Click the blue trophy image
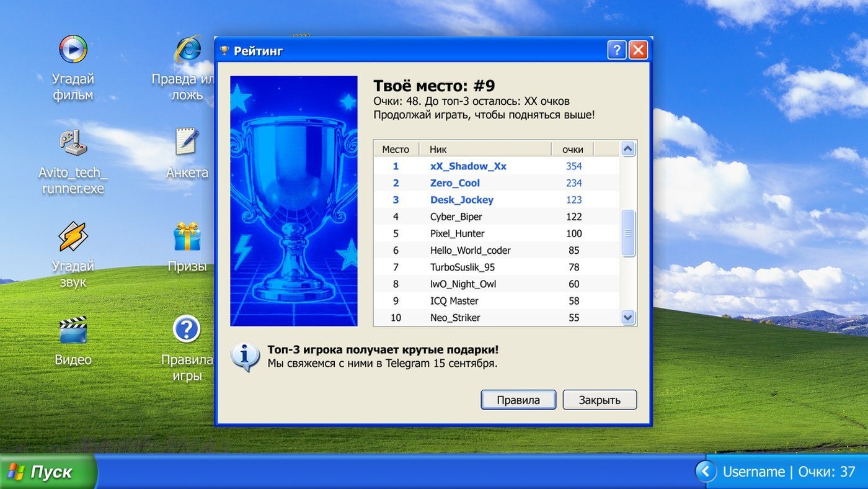The width and height of the screenshot is (868, 489). [x=294, y=201]
